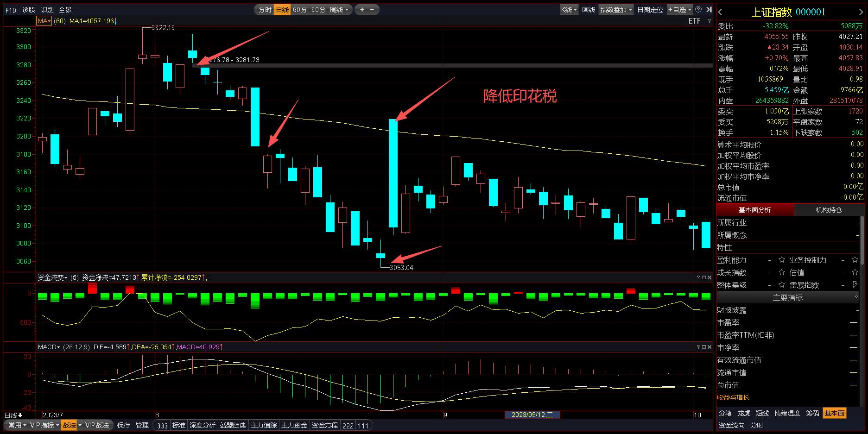The width and height of the screenshot is (868, 434).
Task: Click the 2023/09/12 date marker on timeline
Action: (532, 415)
